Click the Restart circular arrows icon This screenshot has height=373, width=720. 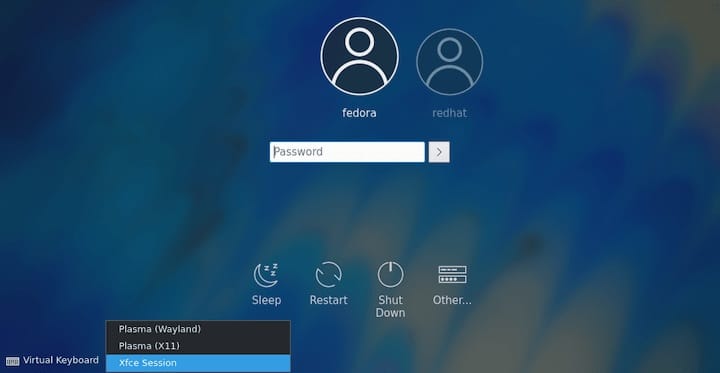click(x=328, y=275)
